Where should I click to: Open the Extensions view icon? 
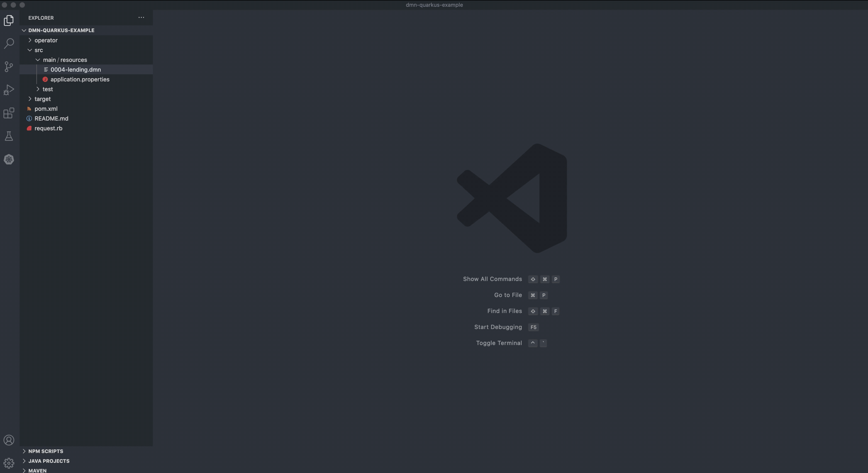tap(9, 113)
